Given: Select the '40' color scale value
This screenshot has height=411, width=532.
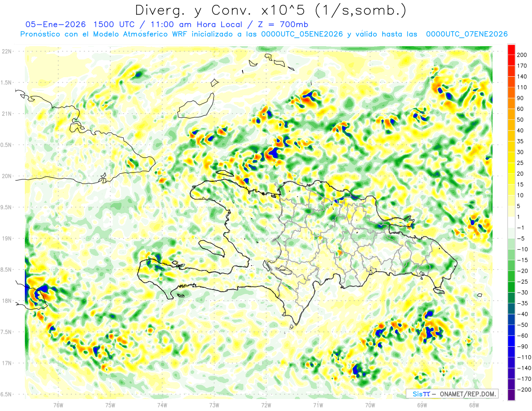Looking at the screenshot, I should tap(520, 130).
